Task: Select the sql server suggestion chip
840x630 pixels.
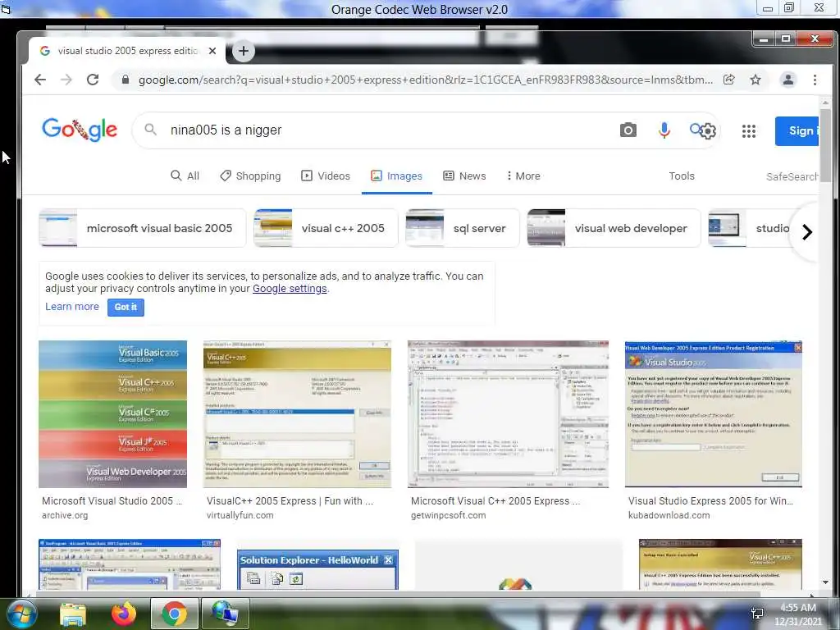Action: (x=463, y=228)
